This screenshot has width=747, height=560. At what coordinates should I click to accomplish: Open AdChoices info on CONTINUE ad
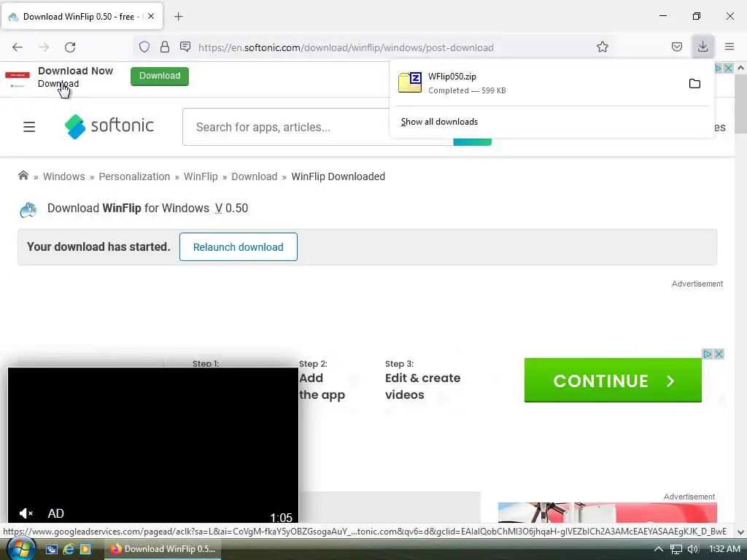tap(708, 354)
